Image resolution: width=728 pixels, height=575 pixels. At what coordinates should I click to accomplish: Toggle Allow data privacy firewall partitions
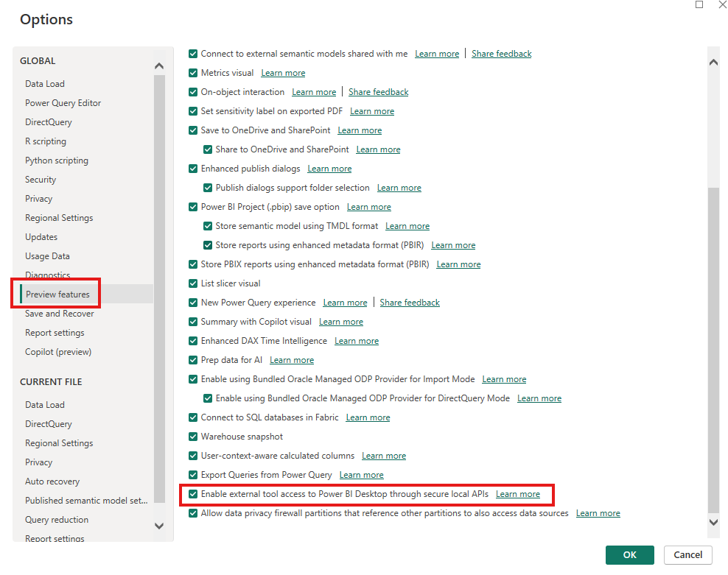(x=193, y=513)
